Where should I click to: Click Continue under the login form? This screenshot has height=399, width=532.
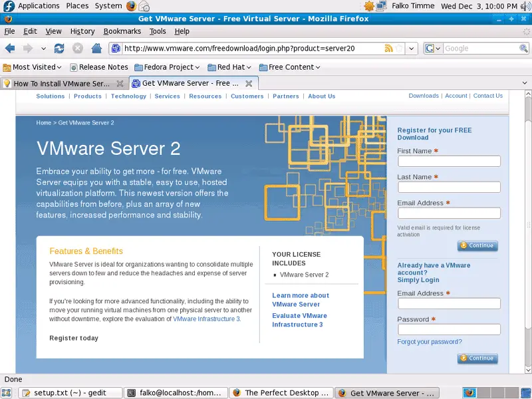click(477, 358)
